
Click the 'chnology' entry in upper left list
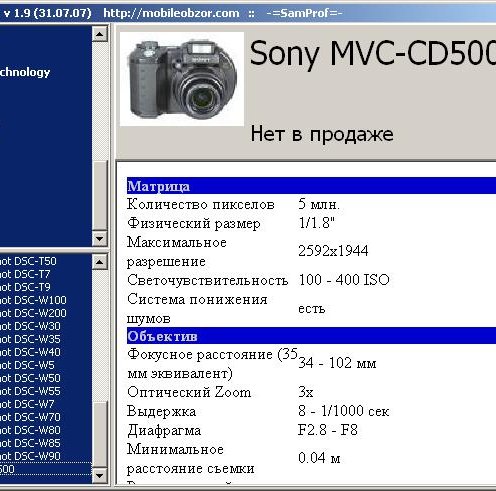[25, 72]
